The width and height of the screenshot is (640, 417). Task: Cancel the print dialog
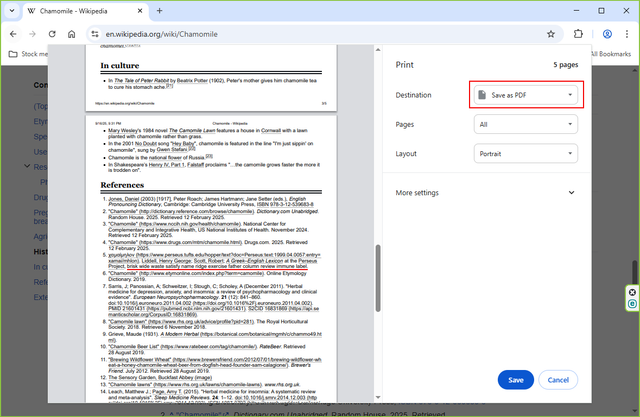coord(558,380)
